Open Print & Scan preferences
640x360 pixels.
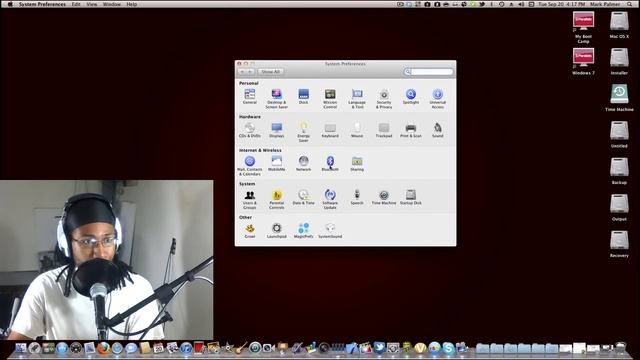pyautogui.click(x=411, y=130)
